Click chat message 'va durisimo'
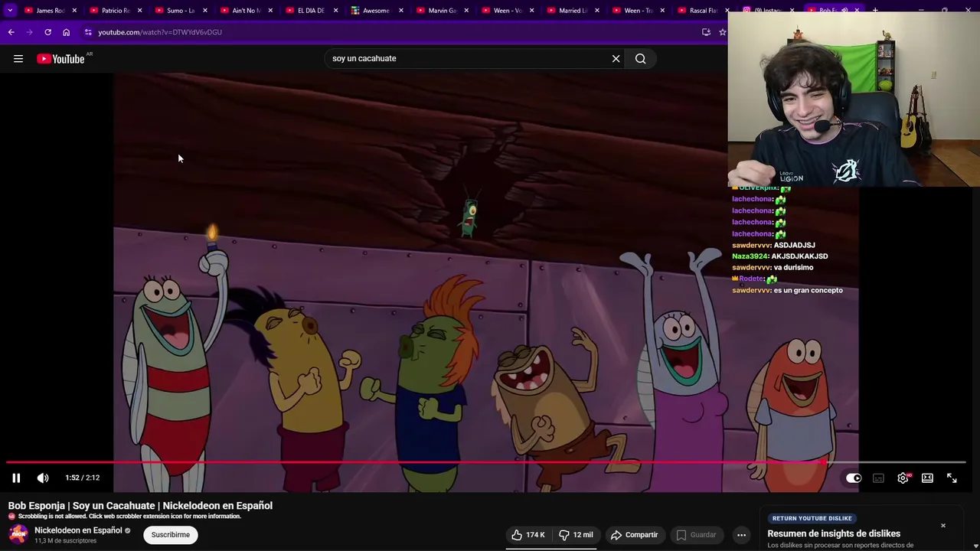Screen dimensions: 980x551 pos(794,268)
